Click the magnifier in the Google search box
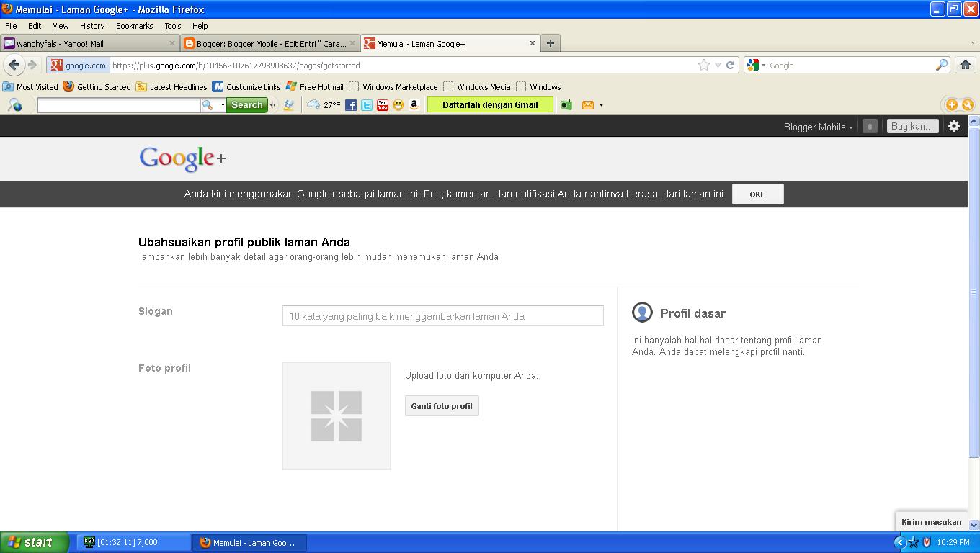This screenshot has height=553, width=980. (x=941, y=65)
